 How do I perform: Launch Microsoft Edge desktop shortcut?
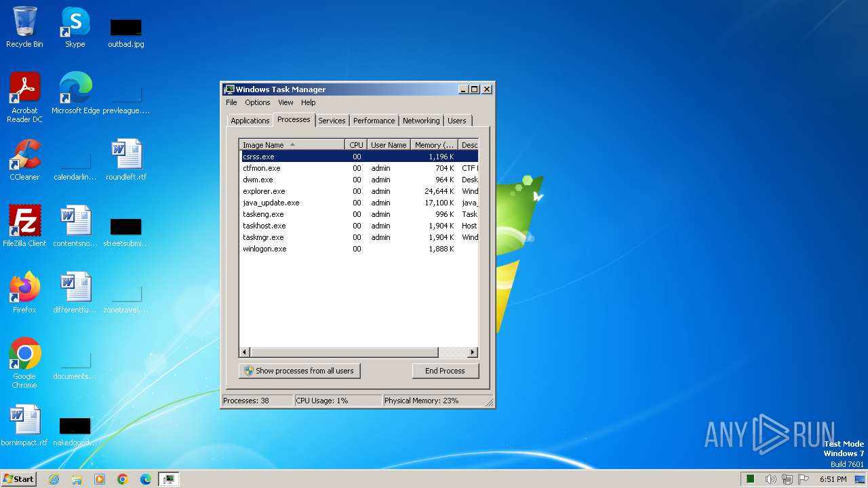(75, 94)
